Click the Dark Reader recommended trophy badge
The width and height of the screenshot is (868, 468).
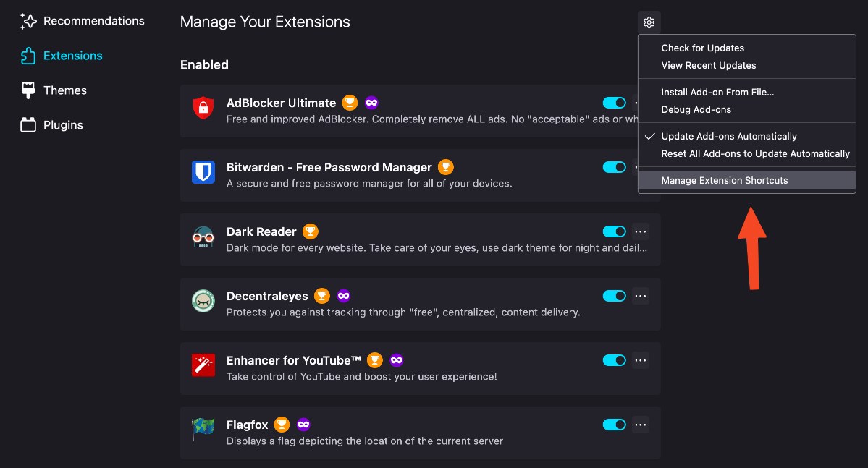coord(311,231)
